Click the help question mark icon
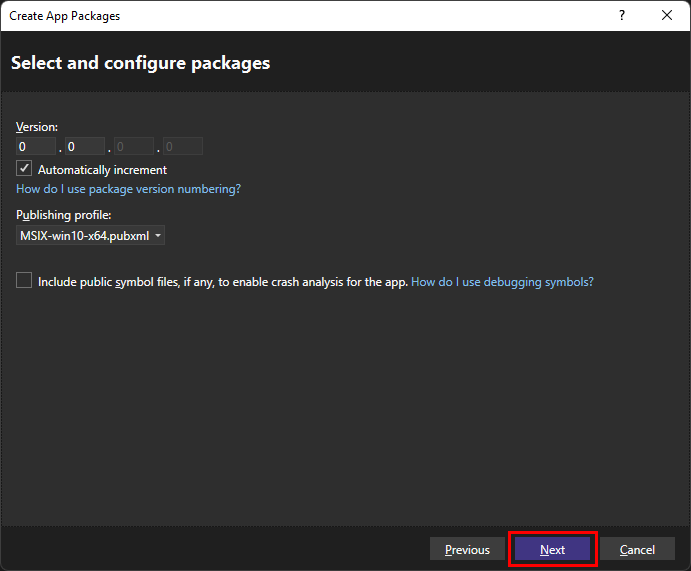Image resolution: width=691 pixels, height=571 pixels. click(x=622, y=15)
